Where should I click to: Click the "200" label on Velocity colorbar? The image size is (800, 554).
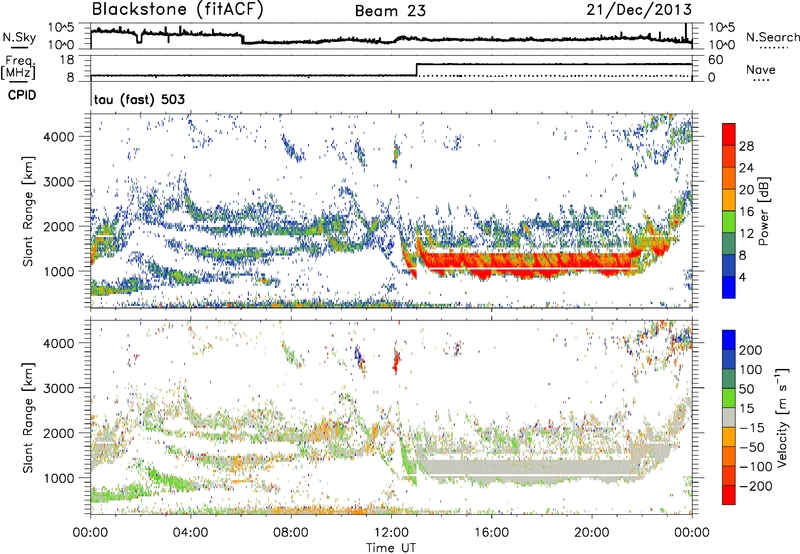tap(751, 350)
